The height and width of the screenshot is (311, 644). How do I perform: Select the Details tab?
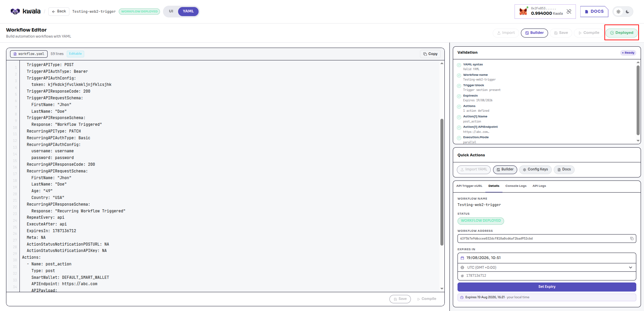click(494, 186)
